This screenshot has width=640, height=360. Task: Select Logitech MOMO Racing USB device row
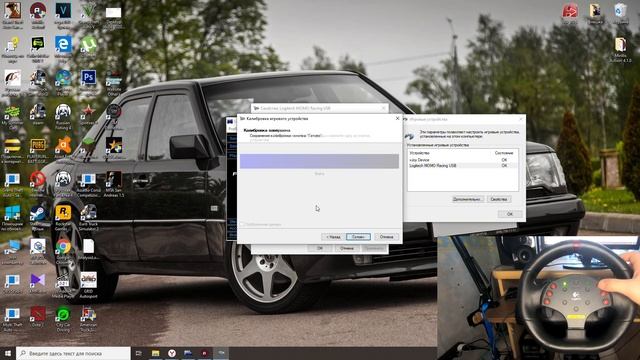[462, 166]
